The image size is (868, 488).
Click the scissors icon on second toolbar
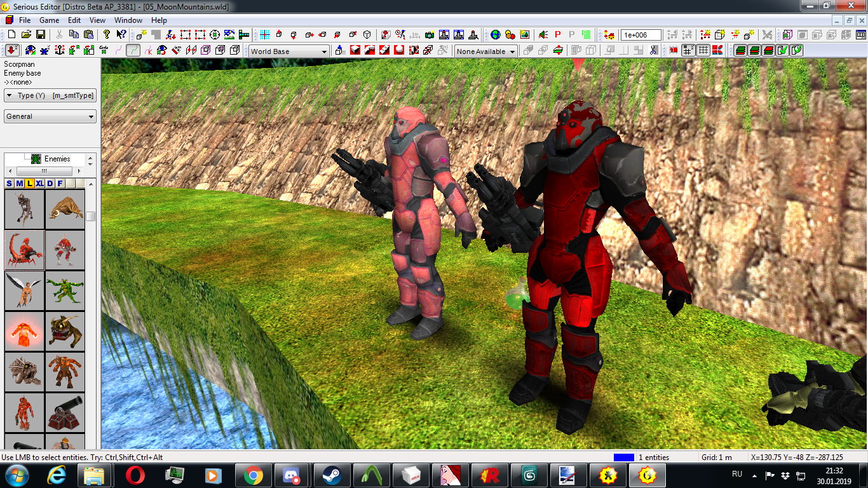coord(653,50)
